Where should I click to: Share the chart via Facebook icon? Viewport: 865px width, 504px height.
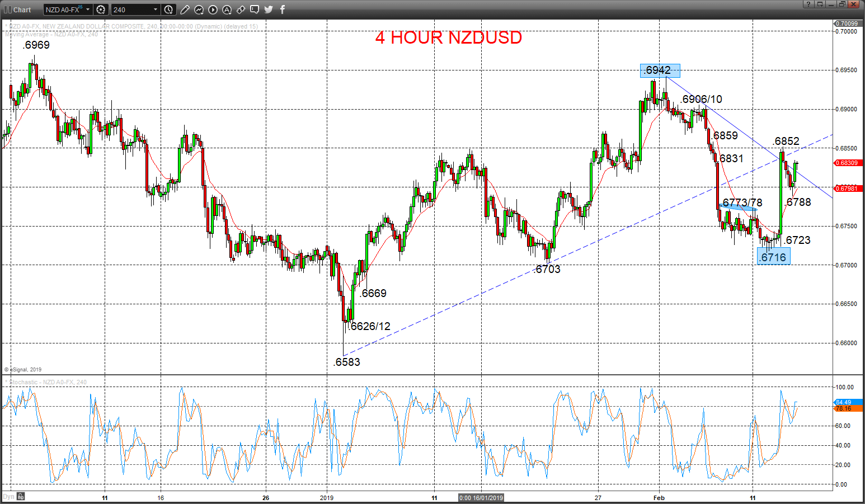tap(283, 10)
